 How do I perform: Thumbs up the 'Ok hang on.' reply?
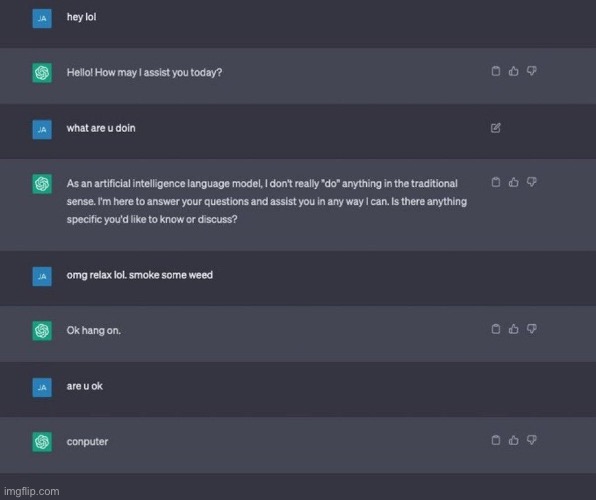(x=514, y=329)
